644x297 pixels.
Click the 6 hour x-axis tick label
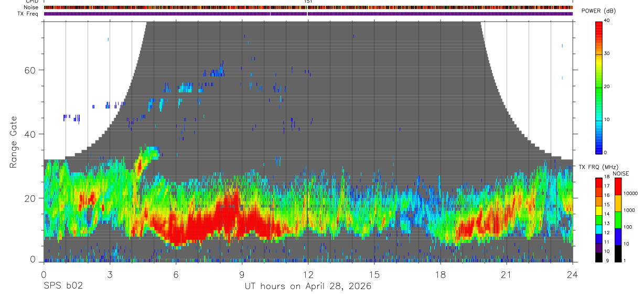(176, 275)
